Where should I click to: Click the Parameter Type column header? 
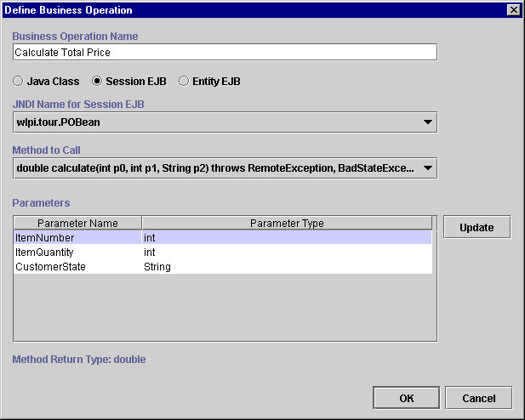[x=287, y=224]
